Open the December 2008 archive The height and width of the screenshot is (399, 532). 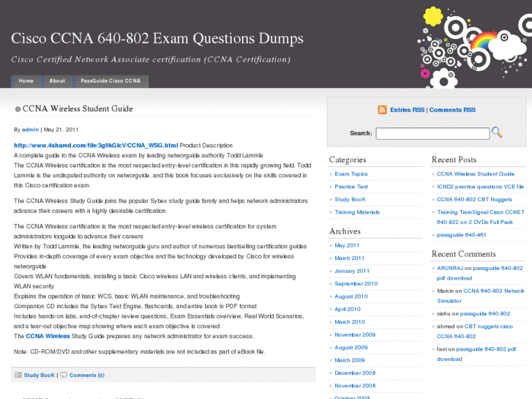pos(355,373)
